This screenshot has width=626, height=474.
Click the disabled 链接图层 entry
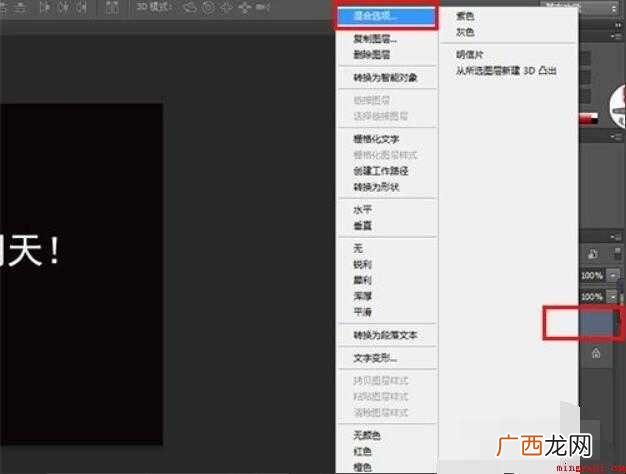point(372,100)
